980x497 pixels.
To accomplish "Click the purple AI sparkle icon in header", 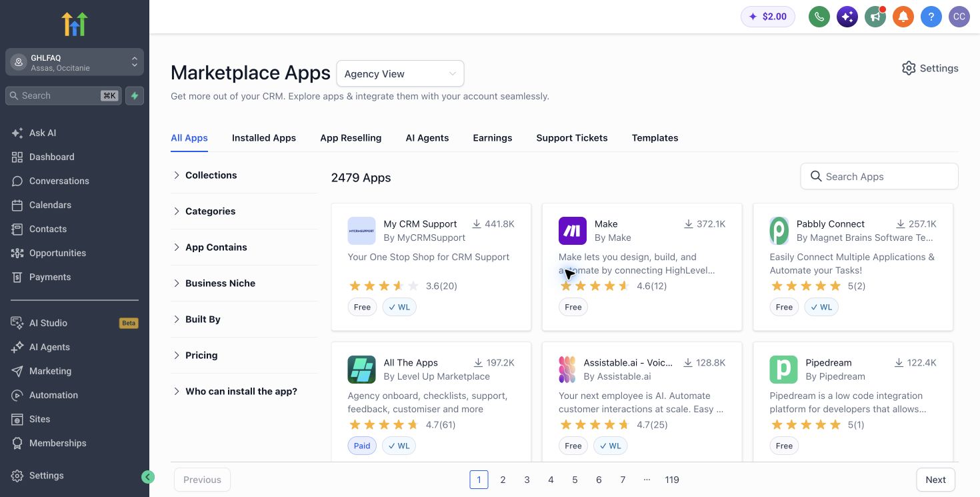I will [847, 17].
